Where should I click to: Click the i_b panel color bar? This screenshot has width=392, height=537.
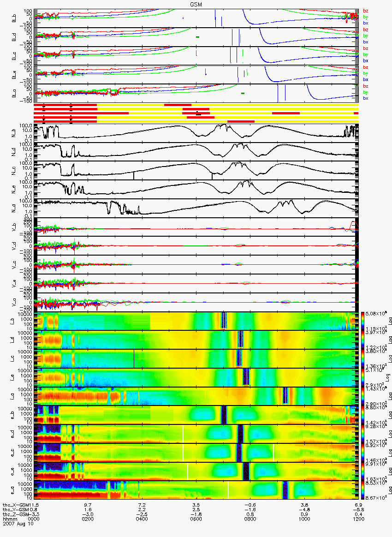coord(362,321)
